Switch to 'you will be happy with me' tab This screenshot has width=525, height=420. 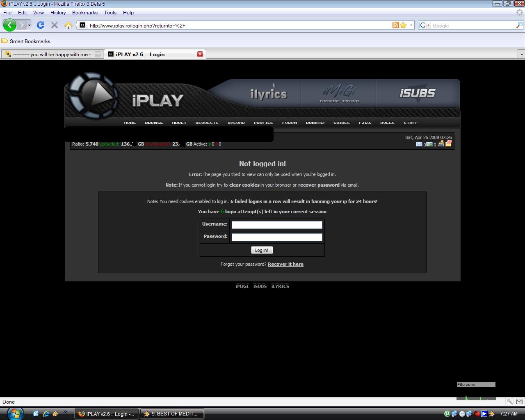coord(52,54)
